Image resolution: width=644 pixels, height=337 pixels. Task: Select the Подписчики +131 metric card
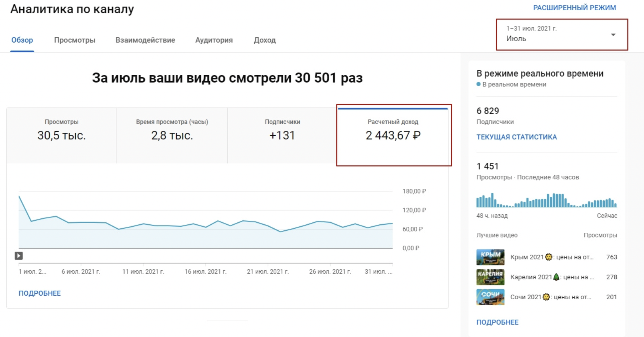pyautogui.click(x=282, y=135)
